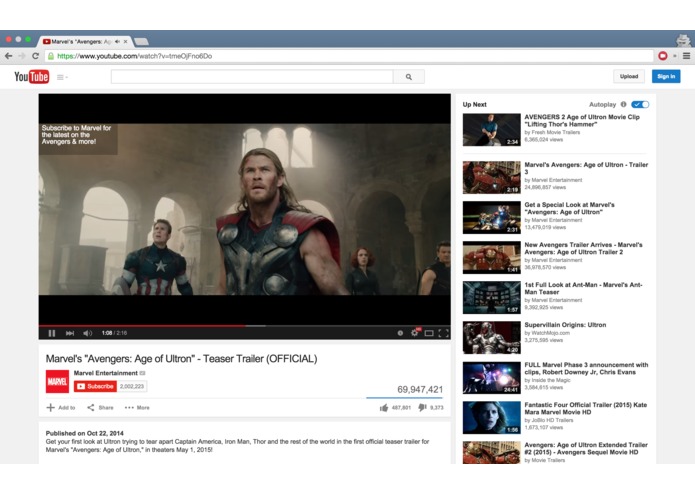Image resolution: width=695 pixels, height=494 pixels.
Task: Open a new browser tab
Action: [x=141, y=42]
